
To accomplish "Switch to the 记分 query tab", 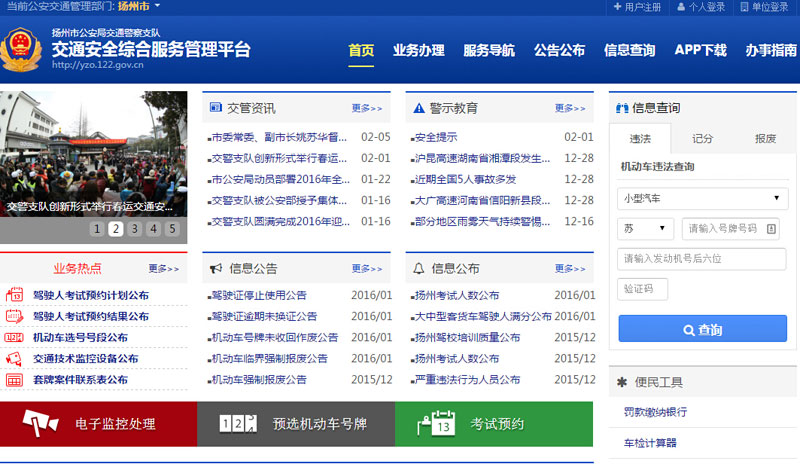I will [x=703, y=138].
